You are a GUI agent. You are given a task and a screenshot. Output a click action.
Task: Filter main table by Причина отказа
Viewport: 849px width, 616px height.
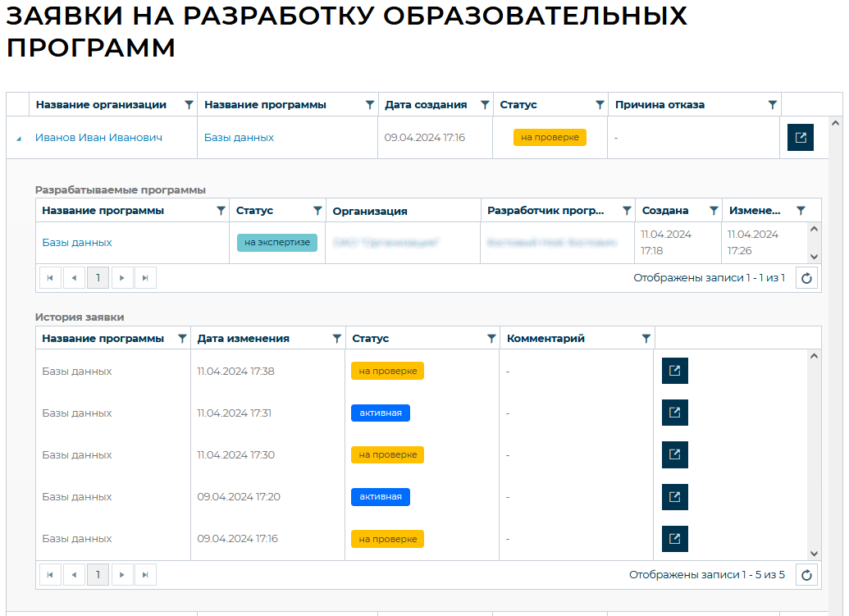coord(772,105)
